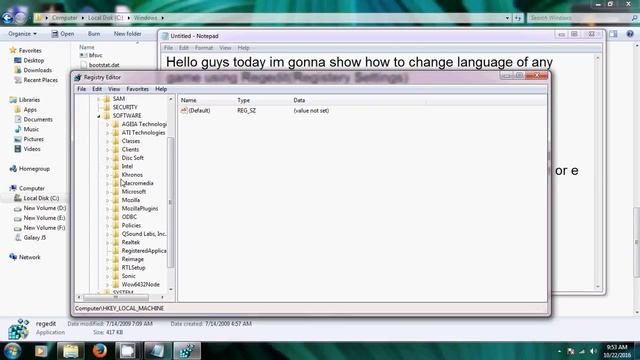
Task: Select the Clients key folder icon
Action: [x=116, y=149]
